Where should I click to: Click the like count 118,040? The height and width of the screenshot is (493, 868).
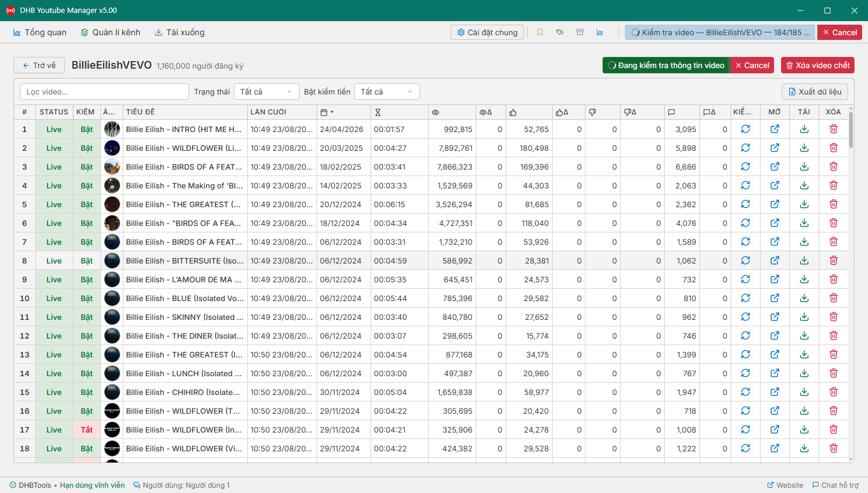(x=534, y=223)
